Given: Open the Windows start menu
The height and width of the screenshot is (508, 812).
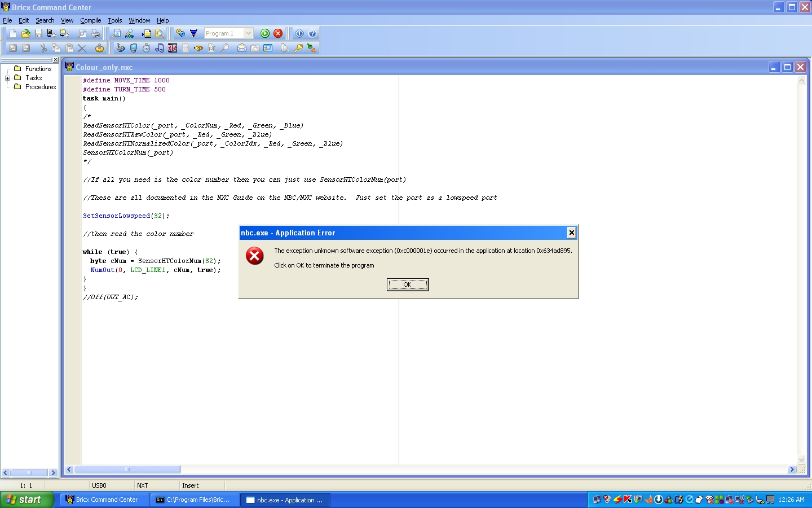Looking at the screenshot, I should pos(27,500).
